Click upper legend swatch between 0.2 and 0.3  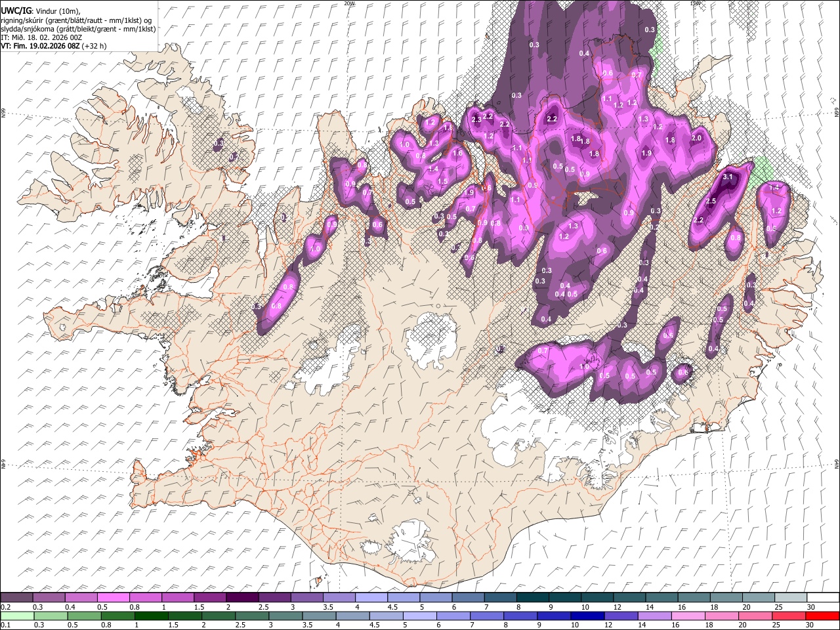(16, 598)
